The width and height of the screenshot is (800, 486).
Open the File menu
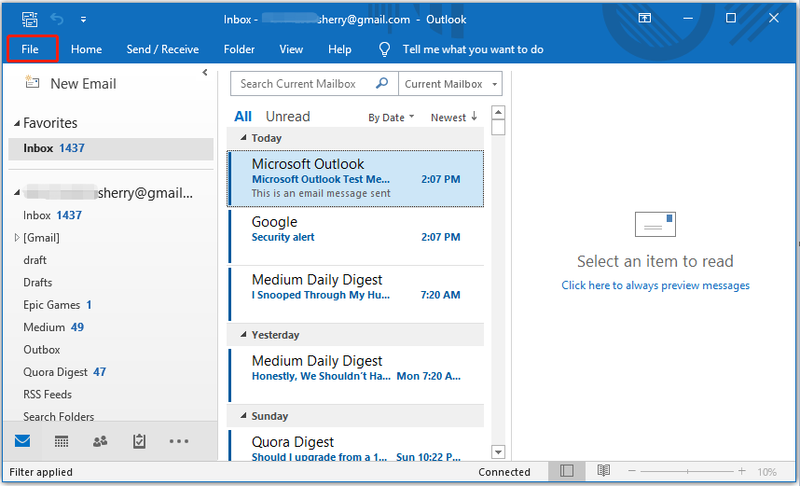(x=30, y=49)
